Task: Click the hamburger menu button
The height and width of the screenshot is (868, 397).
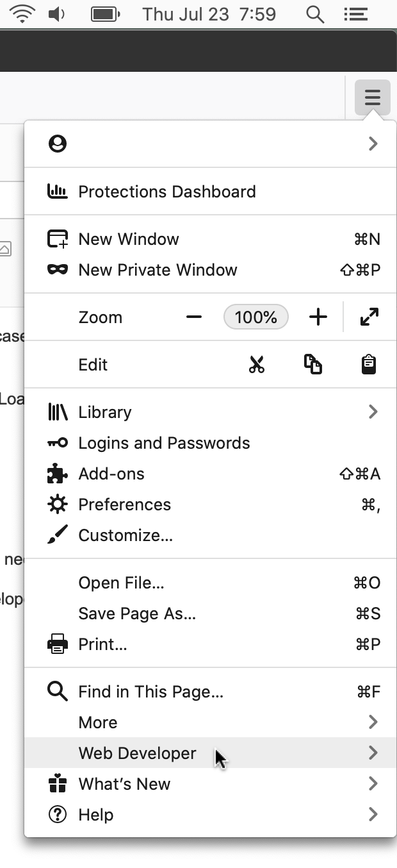Action: tap(372, 97)
